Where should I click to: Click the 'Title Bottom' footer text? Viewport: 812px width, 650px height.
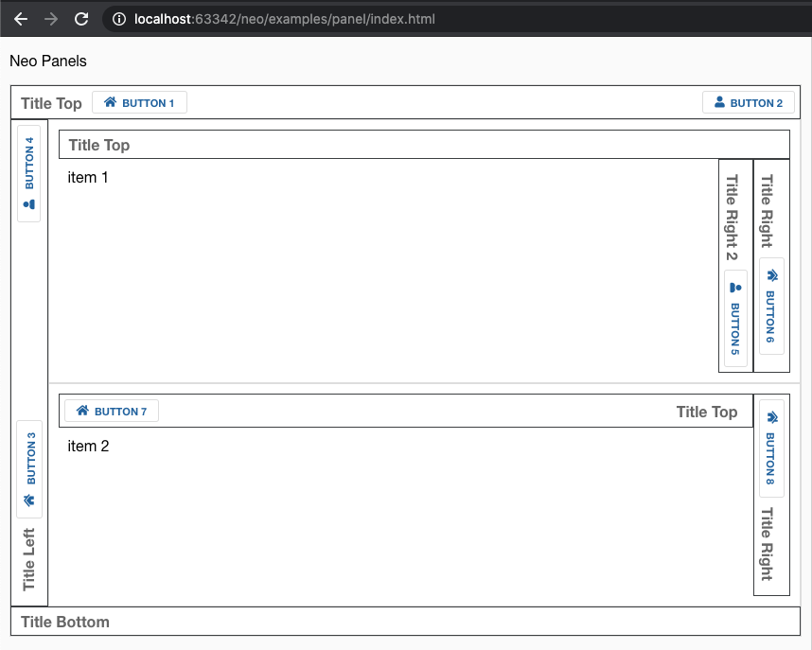click(65, 622)
